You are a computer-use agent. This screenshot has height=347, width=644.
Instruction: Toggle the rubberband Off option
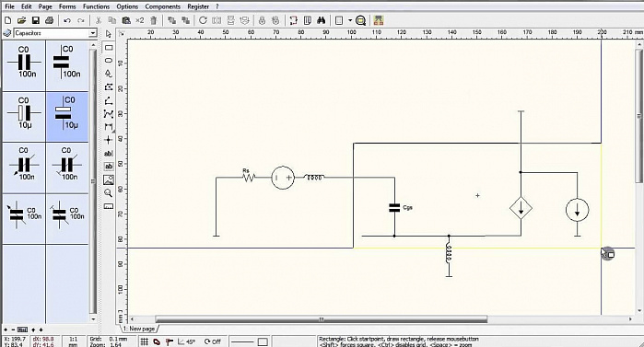(212, 341)
